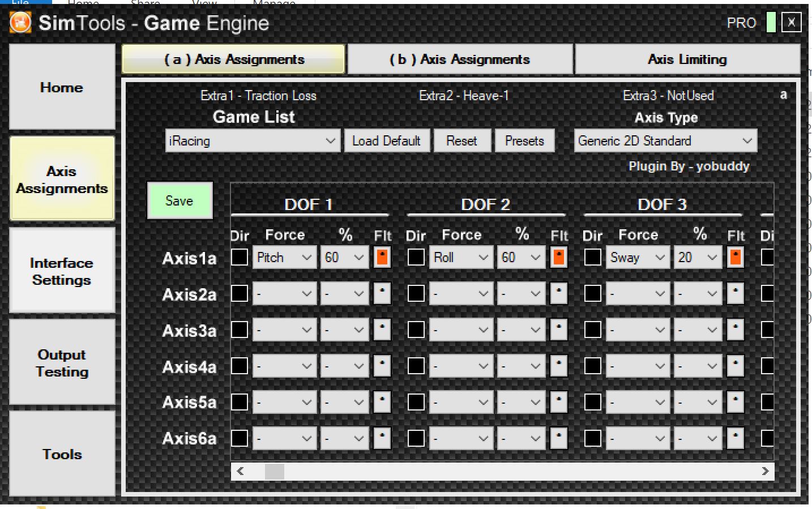Screen dimensions: 812x509
Task: Toggle Axis6a DOF 2 filter button
Action: pyautogui.click(x=559, y=438)
